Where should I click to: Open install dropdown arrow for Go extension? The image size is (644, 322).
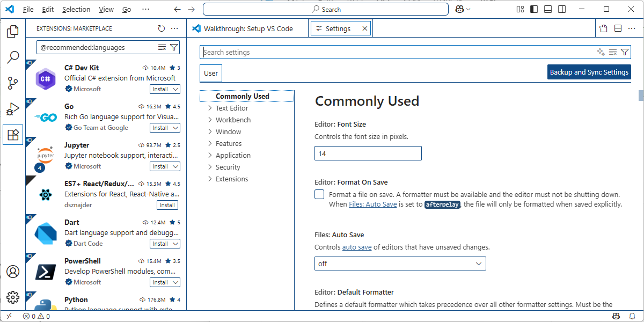click(x=175, y=128)
